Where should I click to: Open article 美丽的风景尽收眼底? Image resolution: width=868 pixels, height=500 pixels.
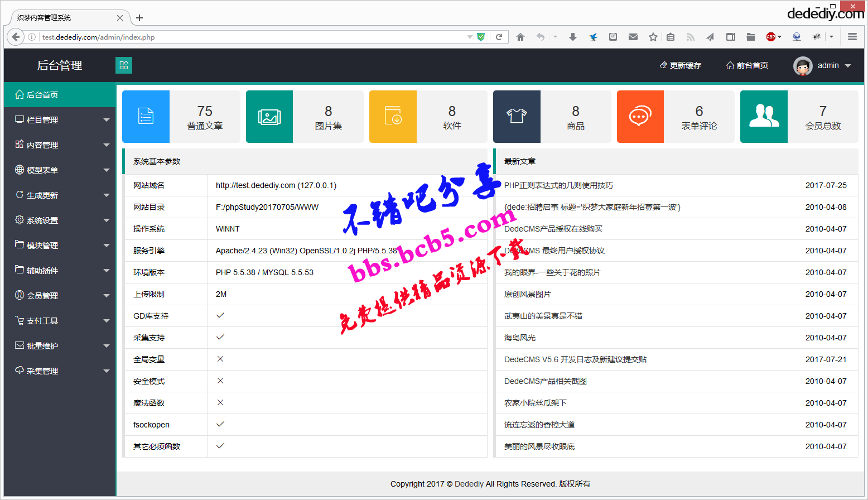(x=539, y=446)
